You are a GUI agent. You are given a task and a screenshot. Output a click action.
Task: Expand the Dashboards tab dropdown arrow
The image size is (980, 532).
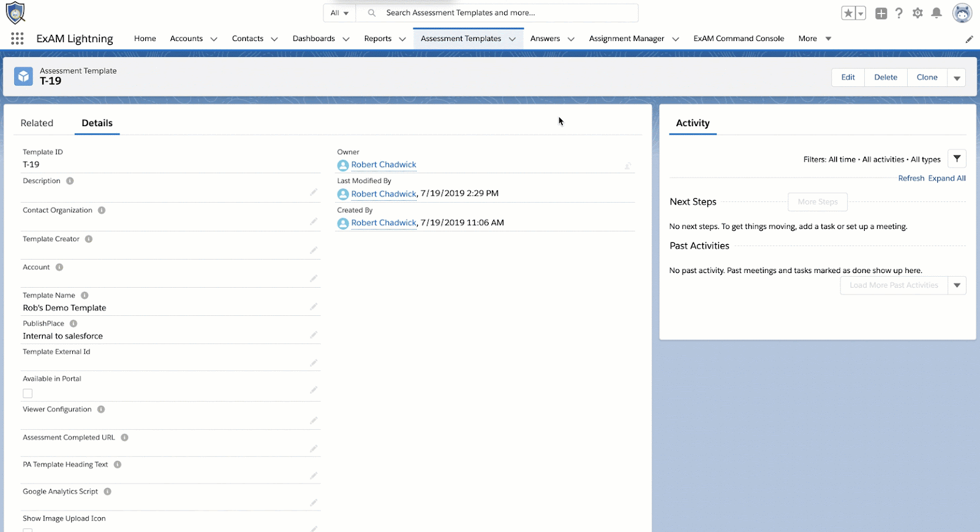(346, 39)
